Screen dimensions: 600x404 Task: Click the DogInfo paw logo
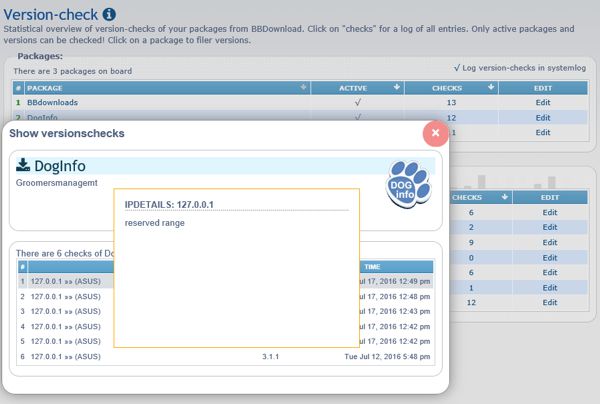[x=407, y=182]
